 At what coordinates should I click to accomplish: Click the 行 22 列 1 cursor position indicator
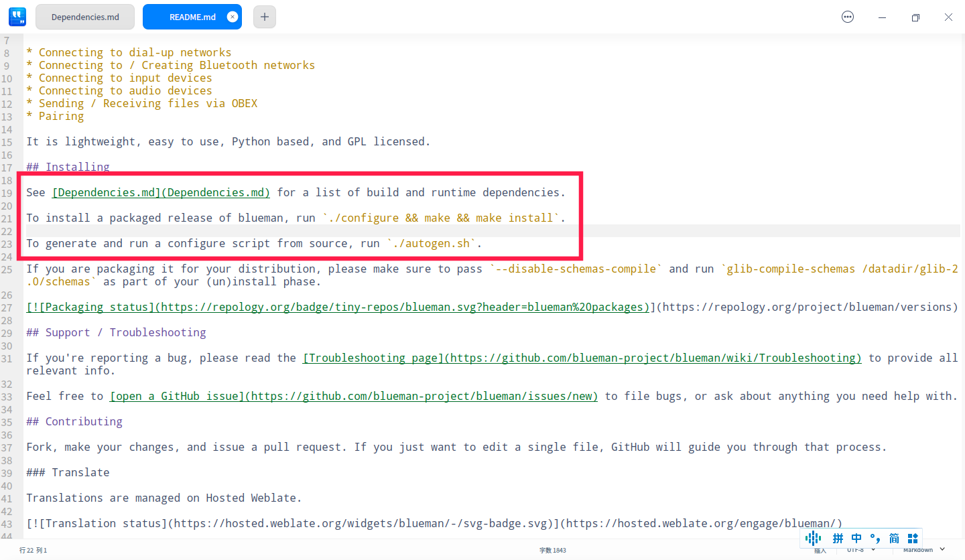click(33, 550)
